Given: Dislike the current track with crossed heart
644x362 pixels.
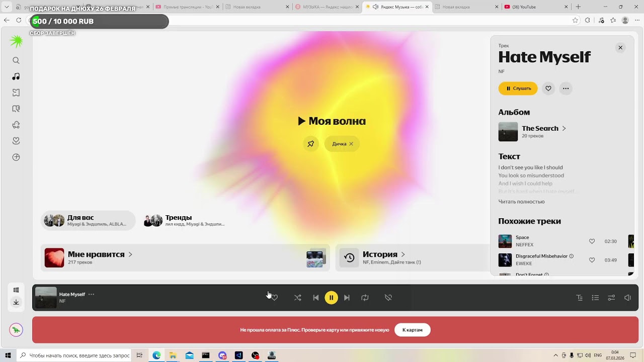Looking at the screenshot, I should (388, 298).
